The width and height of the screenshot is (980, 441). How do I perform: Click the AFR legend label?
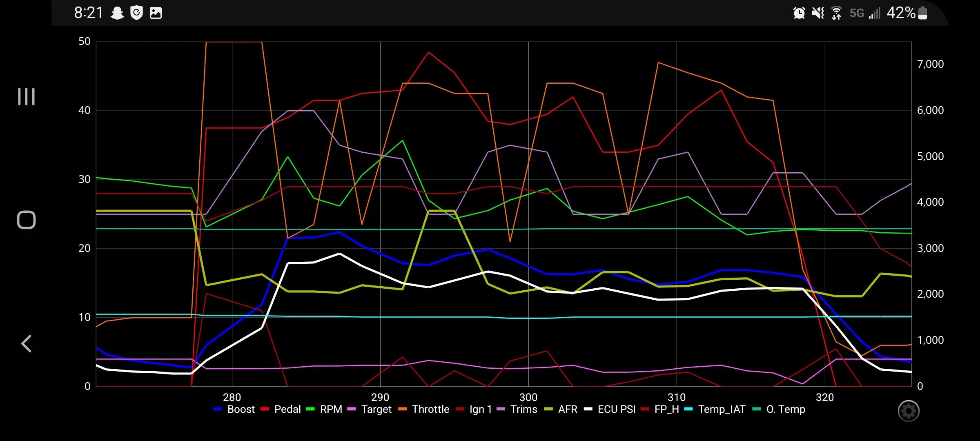click(x=568, y=409)
